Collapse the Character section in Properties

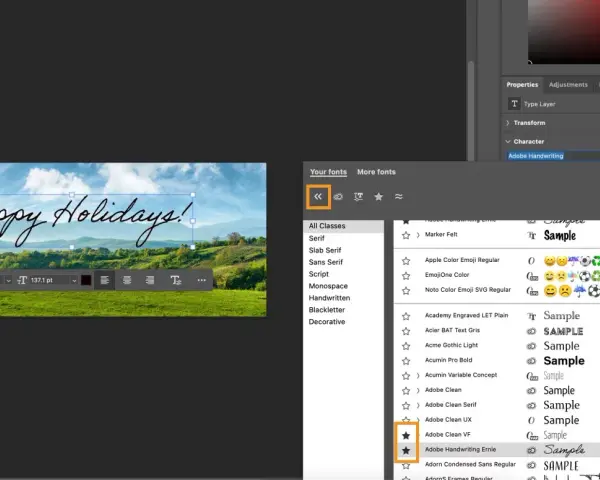508,142
